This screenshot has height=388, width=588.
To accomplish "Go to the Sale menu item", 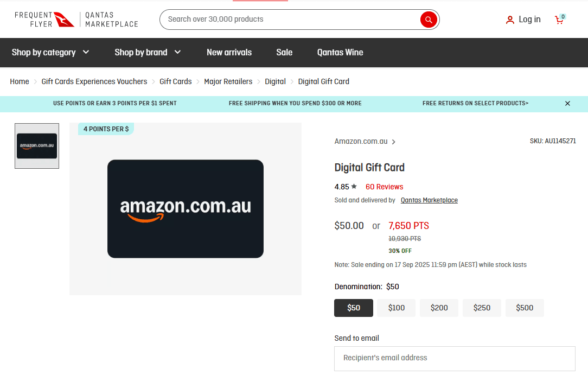I will click(x=284, y=53).
